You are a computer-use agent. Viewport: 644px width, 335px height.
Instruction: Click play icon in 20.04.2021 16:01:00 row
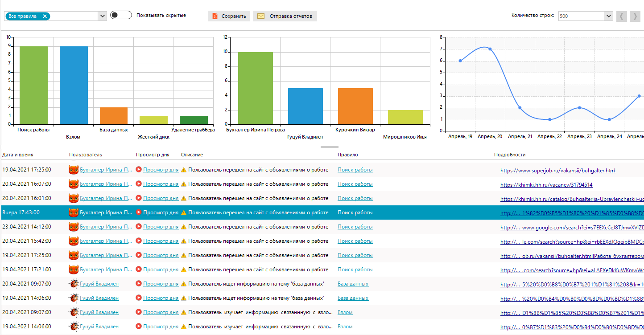pyautogui.click(x=139, y=198)
